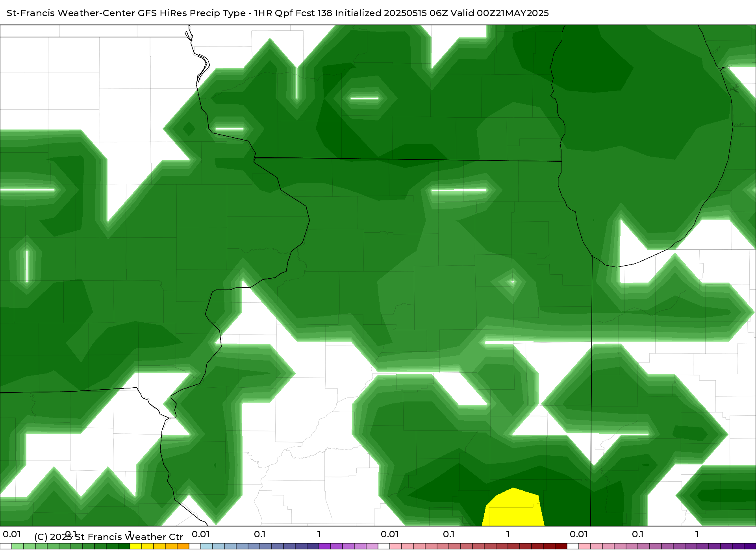Image resolution: width=756 pixels, height=551 pixels.
Task: Pick the bright yellow swatch after the greens
Action: (x=136, y=546)
